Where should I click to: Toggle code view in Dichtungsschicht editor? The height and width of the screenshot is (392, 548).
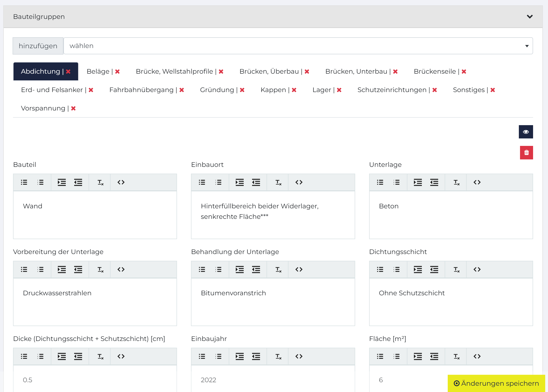(x=477, y=269)
